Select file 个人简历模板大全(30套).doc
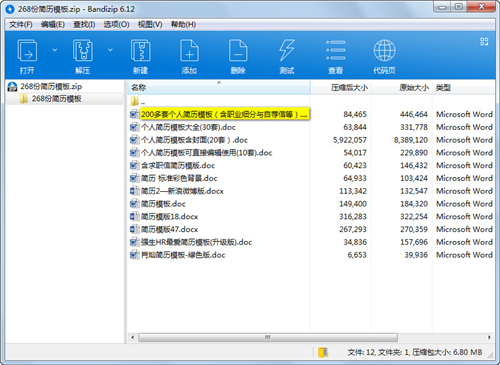The height and width of the screenshot is (365, 500). point(188,127)
